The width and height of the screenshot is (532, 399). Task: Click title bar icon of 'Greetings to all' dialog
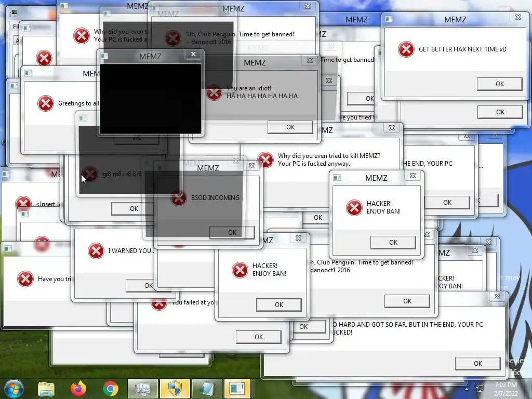(28, 73)
